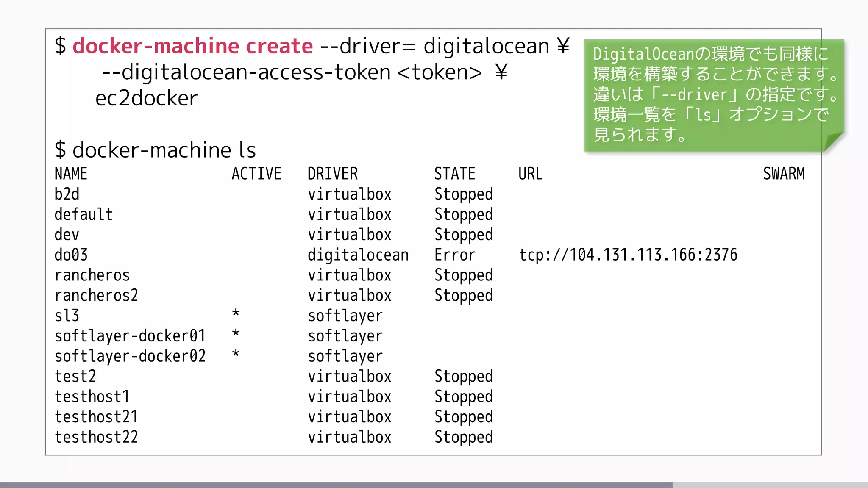Click 'Stopped' state in default row
Image resolution: width=868 pixels, height=488 pixels.
tap(464, 215)
